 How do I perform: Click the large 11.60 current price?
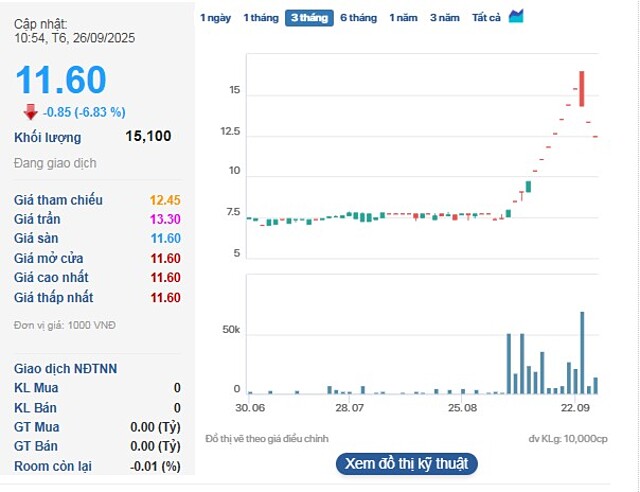click(60, 79)
